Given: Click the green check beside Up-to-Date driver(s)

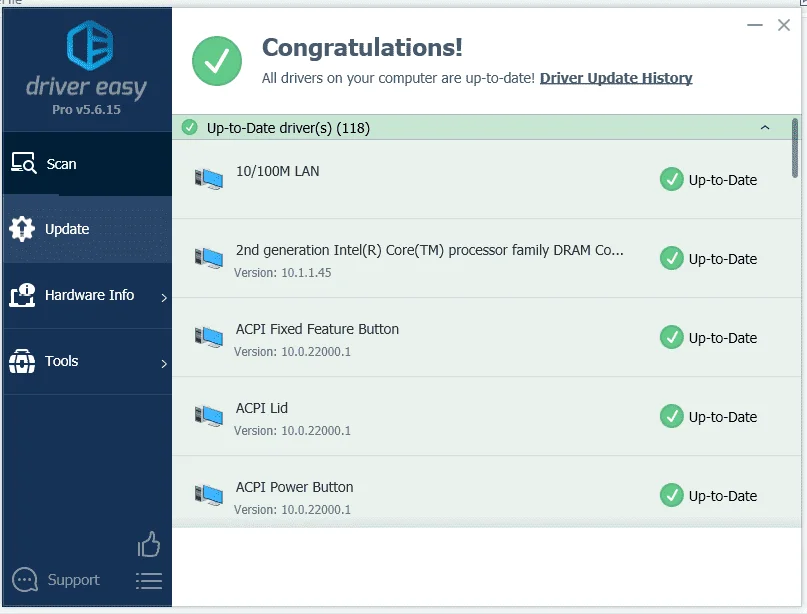Looking at the screenshot, I should pyautogui.click(x=189, y=127).
